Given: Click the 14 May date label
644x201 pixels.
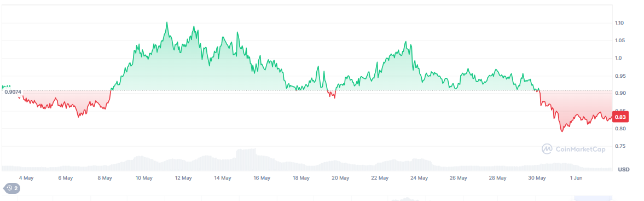Looking at the screenshot, I should tap(222, 178).
